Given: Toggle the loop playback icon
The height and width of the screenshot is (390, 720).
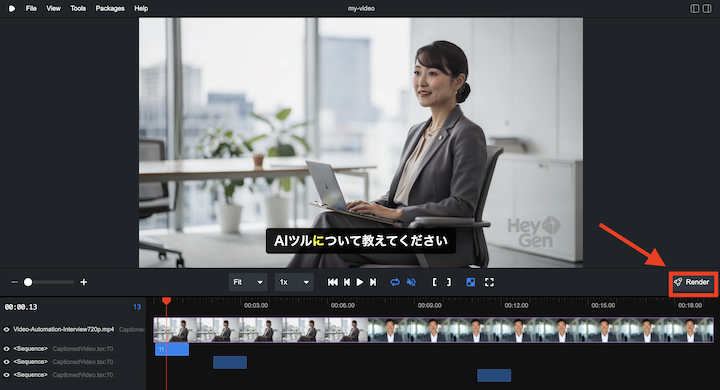Looking at the screenshot, I should point(395,282).
